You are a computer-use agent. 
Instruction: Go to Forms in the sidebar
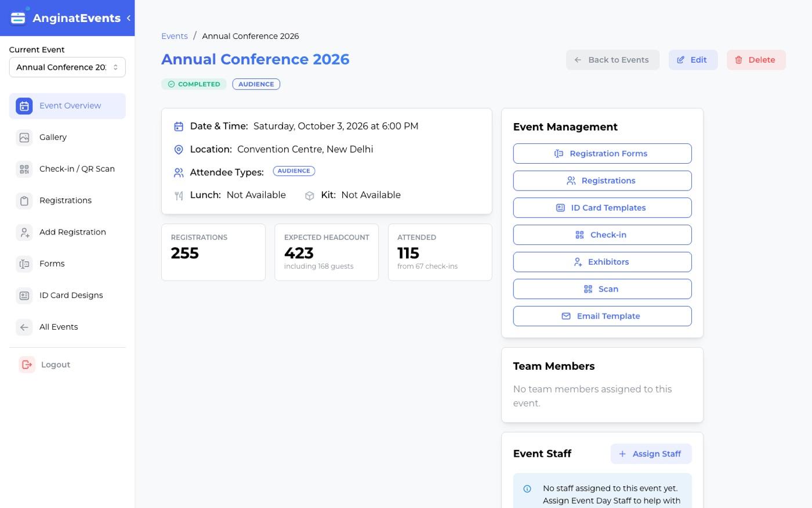[67, 264]
